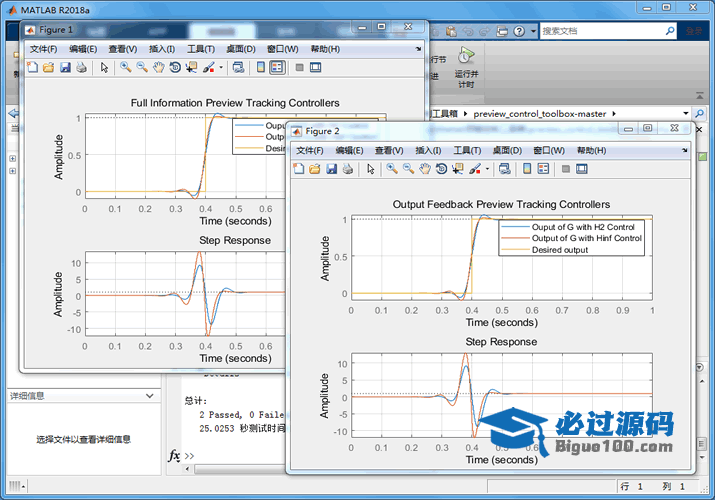Open brush color dropdown arrow in Figure 2
Image resolution: width=715 pixels, height=500 pixels.
coord(487,169)
